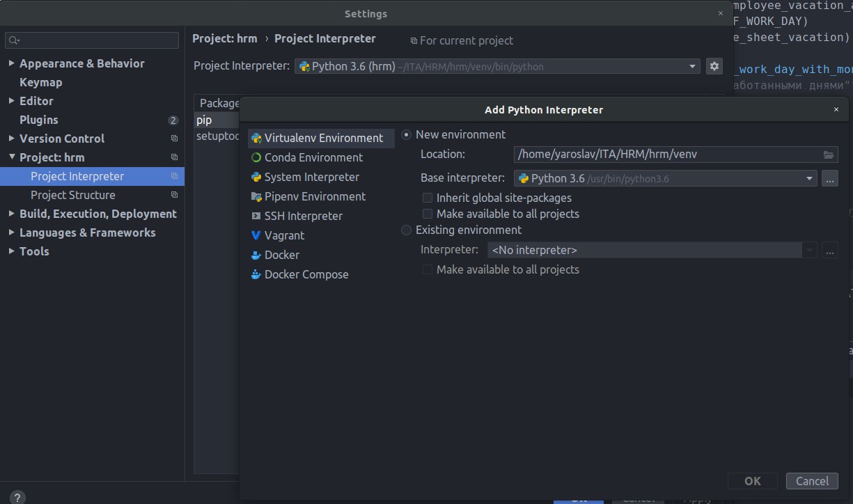
Task: Open System Interpreter option
Action: [311, 177]
